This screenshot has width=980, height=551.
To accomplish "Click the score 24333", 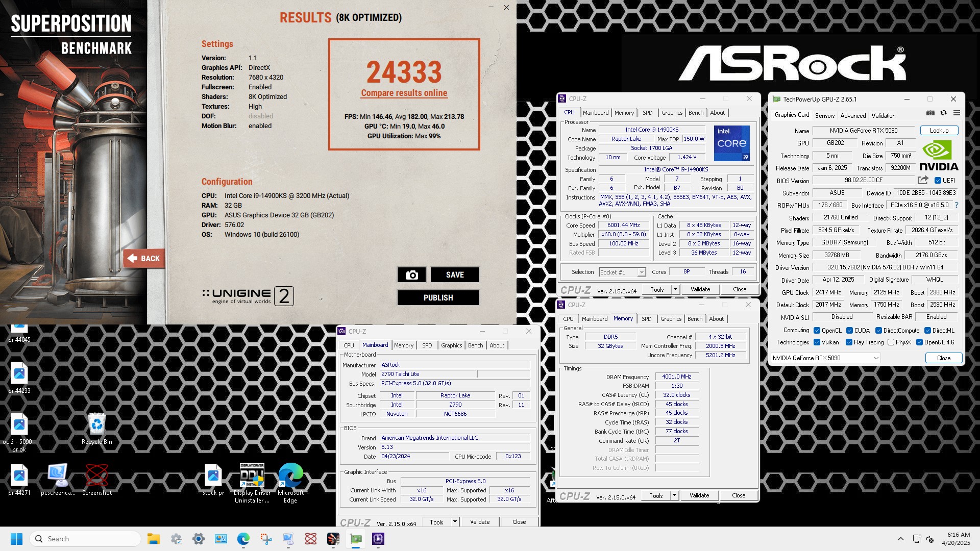I will (x=404, y=72).
